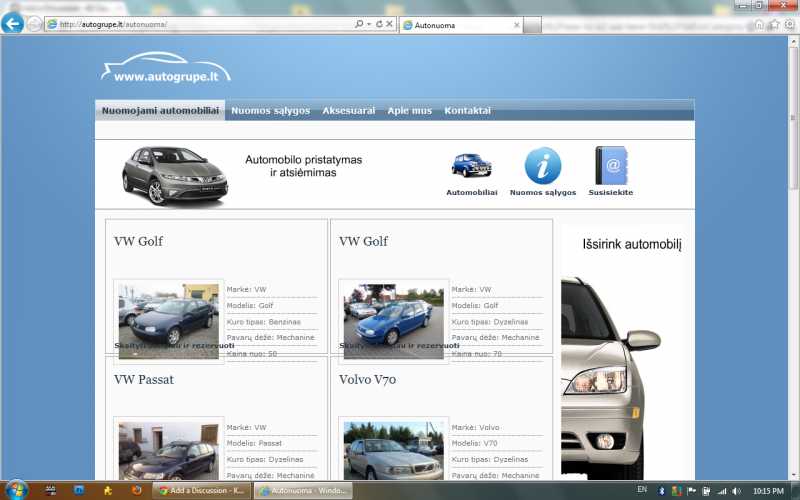Viewport: 800px width, 500px height.
Task: Click the EN language indicator
Action: tap(642, 489)
